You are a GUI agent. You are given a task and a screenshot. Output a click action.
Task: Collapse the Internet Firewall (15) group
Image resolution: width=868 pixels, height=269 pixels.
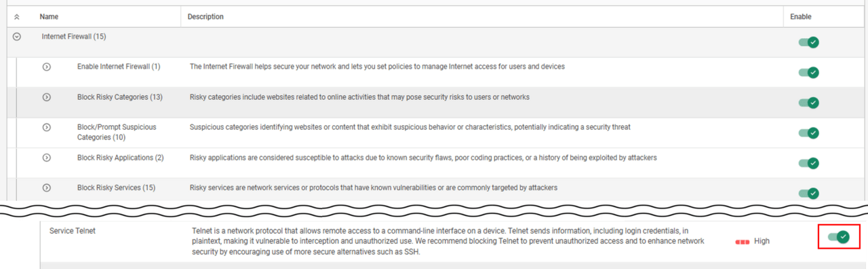point(17,37)
